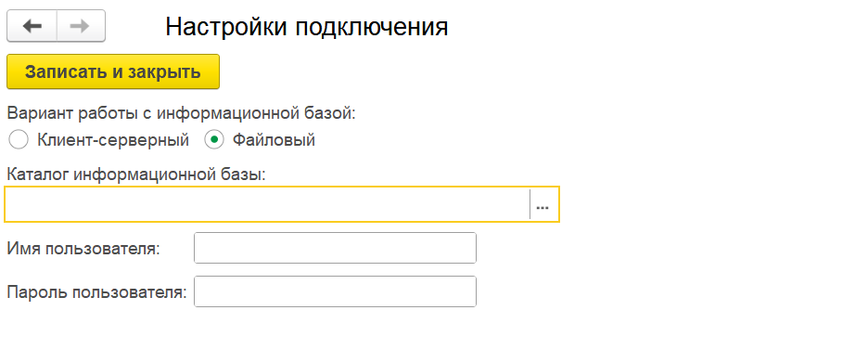Click the Вариант работы с информационной базой label
The height and width of the screenshot is (362, 868).
point(181,113)
